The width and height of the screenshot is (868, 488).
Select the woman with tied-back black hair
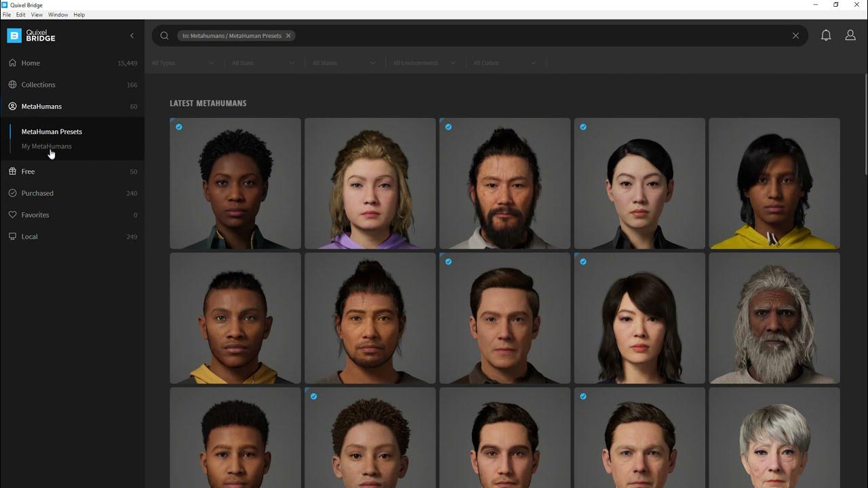pyautogui.click(x=639, y=184)
